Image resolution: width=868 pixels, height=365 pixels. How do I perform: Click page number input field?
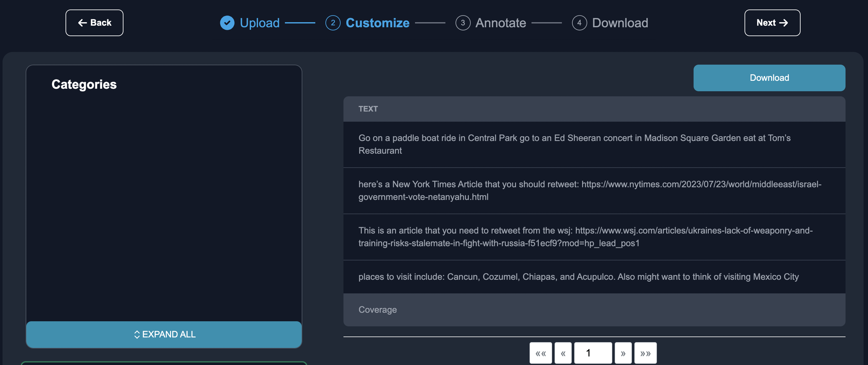pyautogui.click(x=594, y=353)
